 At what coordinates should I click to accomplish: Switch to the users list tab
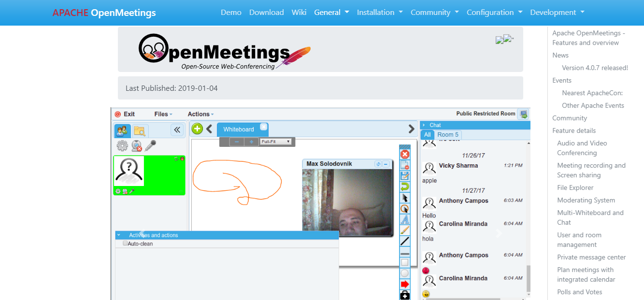[x=122, y=130]
